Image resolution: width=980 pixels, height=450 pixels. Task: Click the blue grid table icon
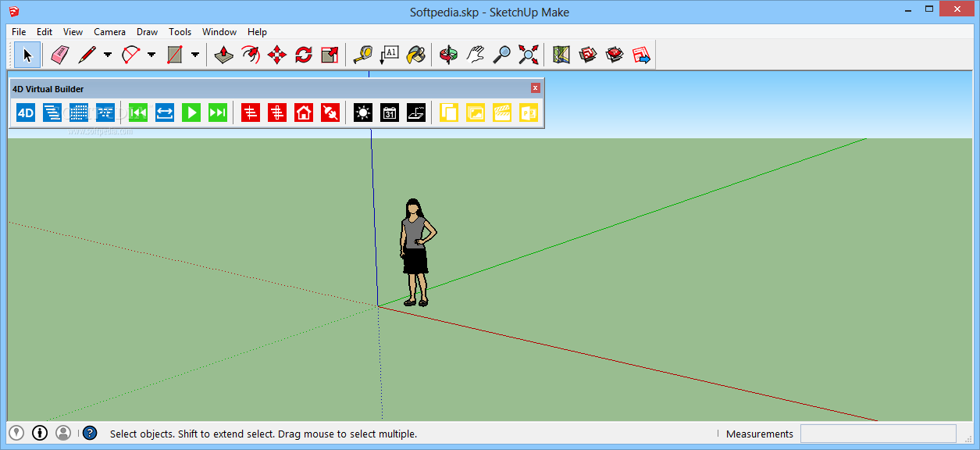pyautogui.click(x=79, y=112)
